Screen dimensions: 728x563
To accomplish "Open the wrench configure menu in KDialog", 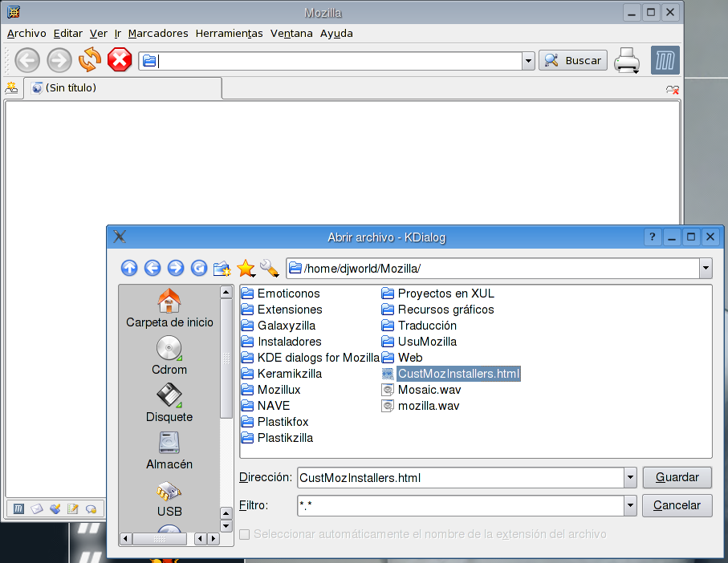I will [269, 268].
